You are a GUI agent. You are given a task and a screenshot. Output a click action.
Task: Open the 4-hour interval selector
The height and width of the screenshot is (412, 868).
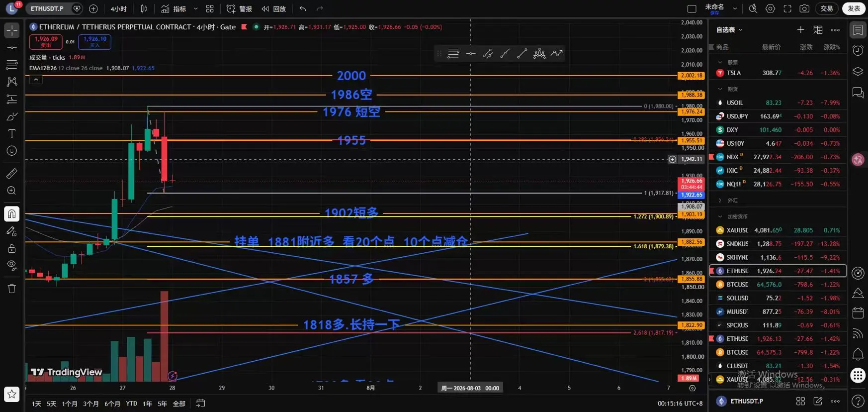[x=118, y=8]
